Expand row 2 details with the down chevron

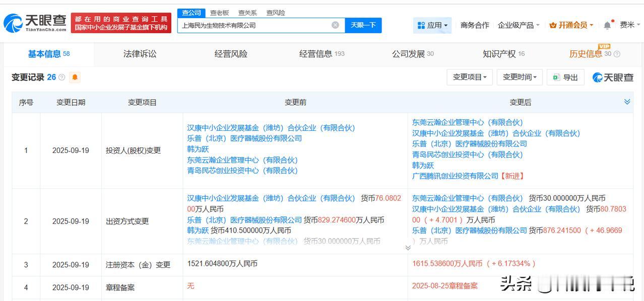408,247
